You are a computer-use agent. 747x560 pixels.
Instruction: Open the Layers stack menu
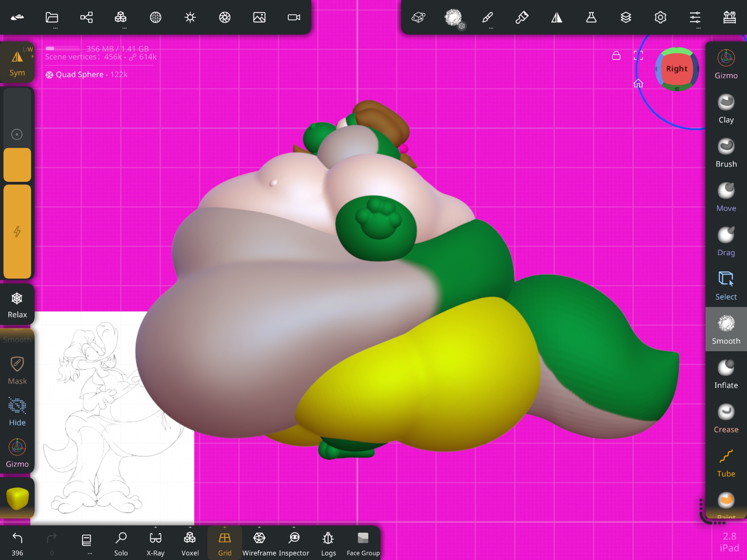(626, 17)
